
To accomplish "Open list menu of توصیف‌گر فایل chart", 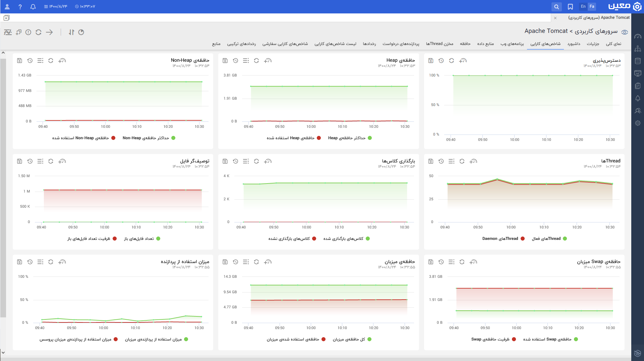I will (x=40, y=161).
